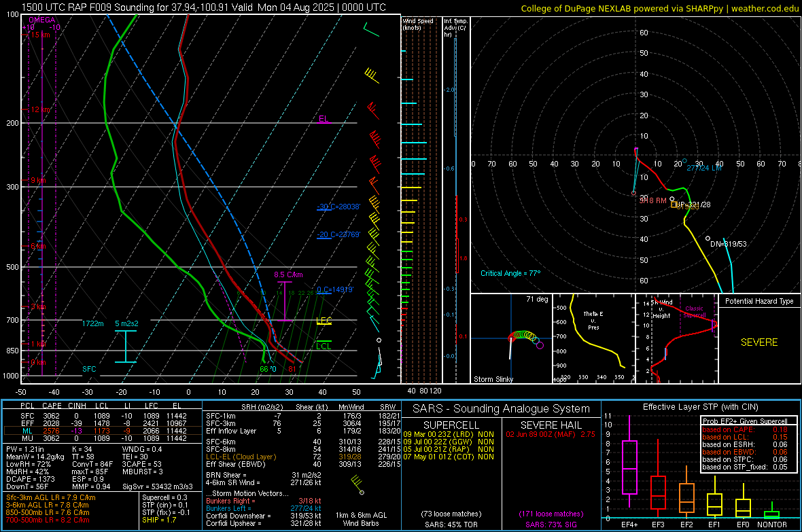
Task: Click the ConvT = 84F value
Action: click(92, 464)
